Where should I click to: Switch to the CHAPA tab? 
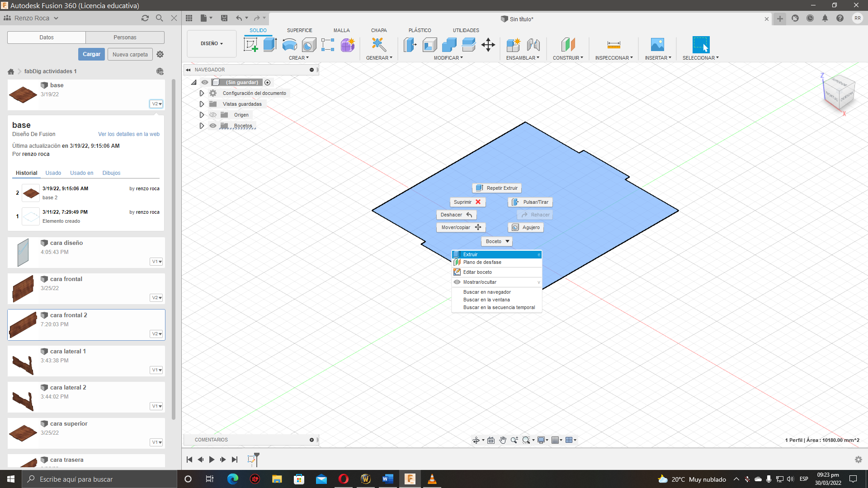click(x=379, y=30)
